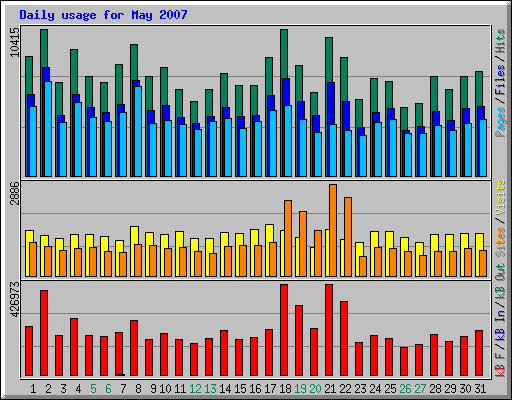Click day 14 label on the x-axis
Image resolution: width=512 pixels, height=400 pixels.
(225, 389)
